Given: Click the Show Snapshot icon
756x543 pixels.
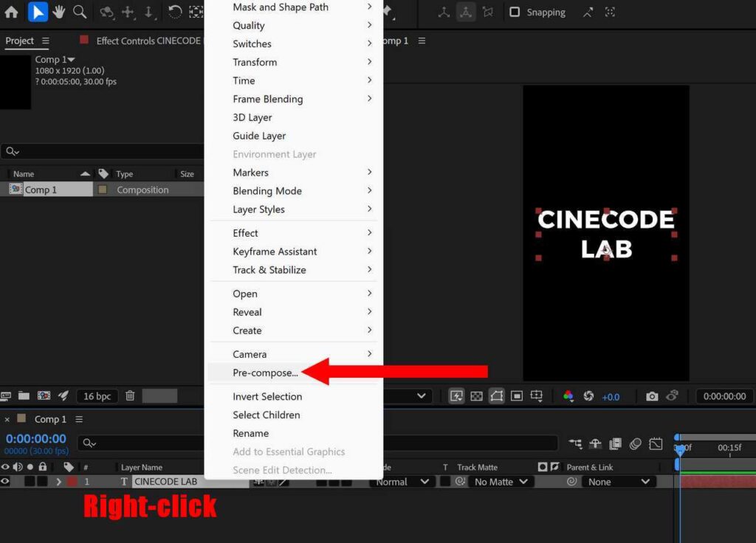Looking at the screenshot, I should click(672, 396).
